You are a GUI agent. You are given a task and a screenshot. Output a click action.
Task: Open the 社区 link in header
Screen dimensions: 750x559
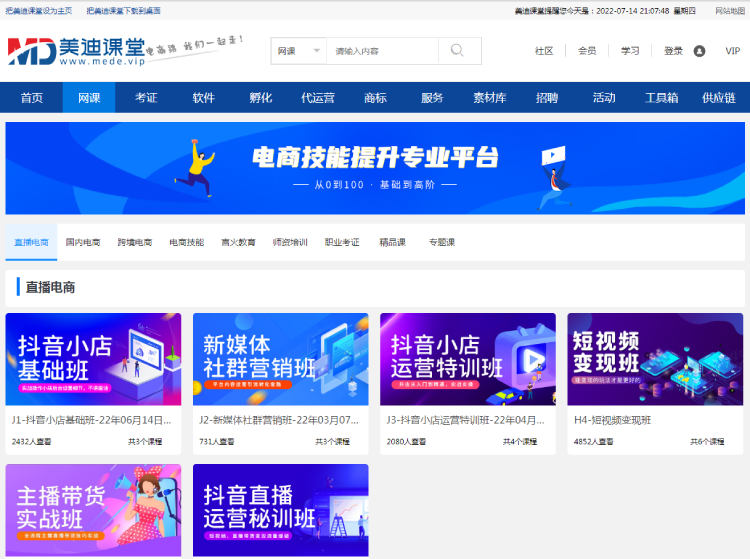pyautogui.click(x=544, y=51)
